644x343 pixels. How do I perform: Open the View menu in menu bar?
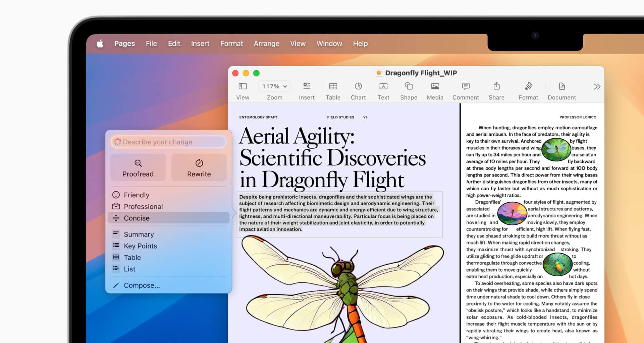tap(298, 44)
